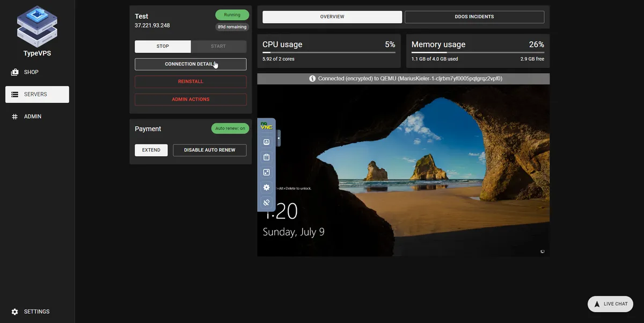Open Settings with the bottom gear icon
This screenshot has height=323, width=644.
click(16, 311)
